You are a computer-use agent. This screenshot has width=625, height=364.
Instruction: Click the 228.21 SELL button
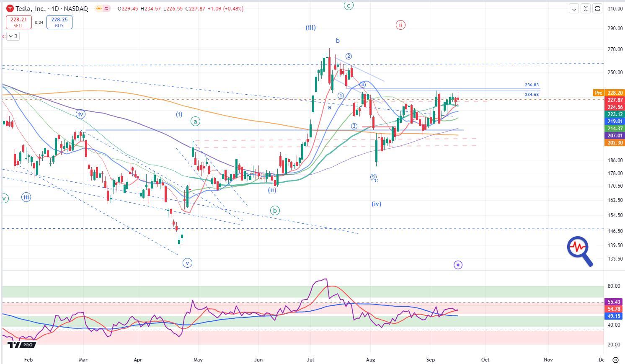(x=18, y=22)
